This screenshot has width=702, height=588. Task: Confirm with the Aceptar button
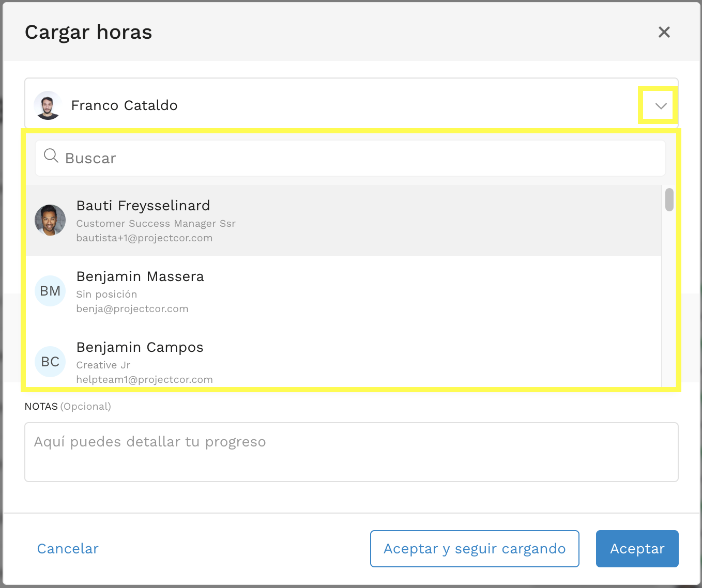(637, 549)
